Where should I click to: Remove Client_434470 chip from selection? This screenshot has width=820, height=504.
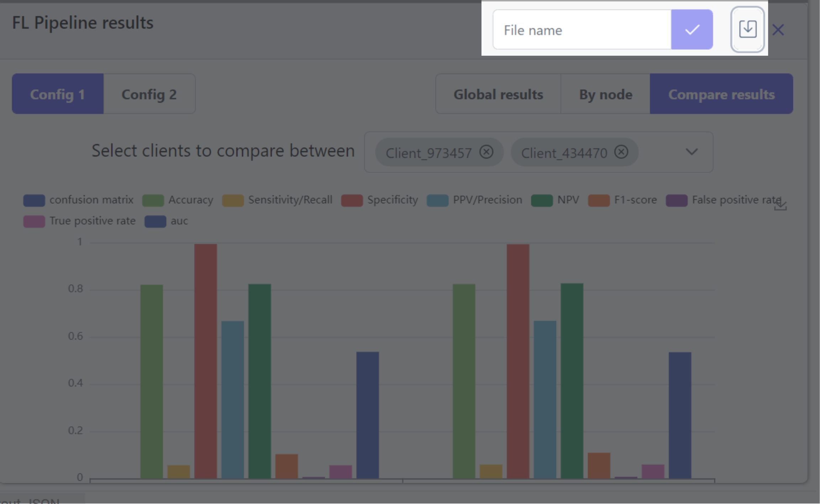621,152
